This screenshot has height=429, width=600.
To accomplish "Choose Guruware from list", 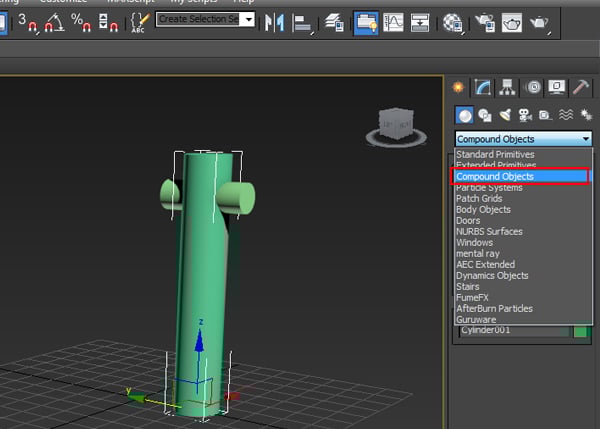I will [523, 319].
